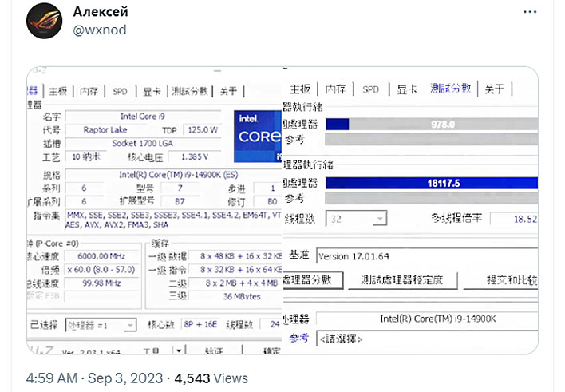Open 关于 tab in left CPU-Z window

(228, 91)
